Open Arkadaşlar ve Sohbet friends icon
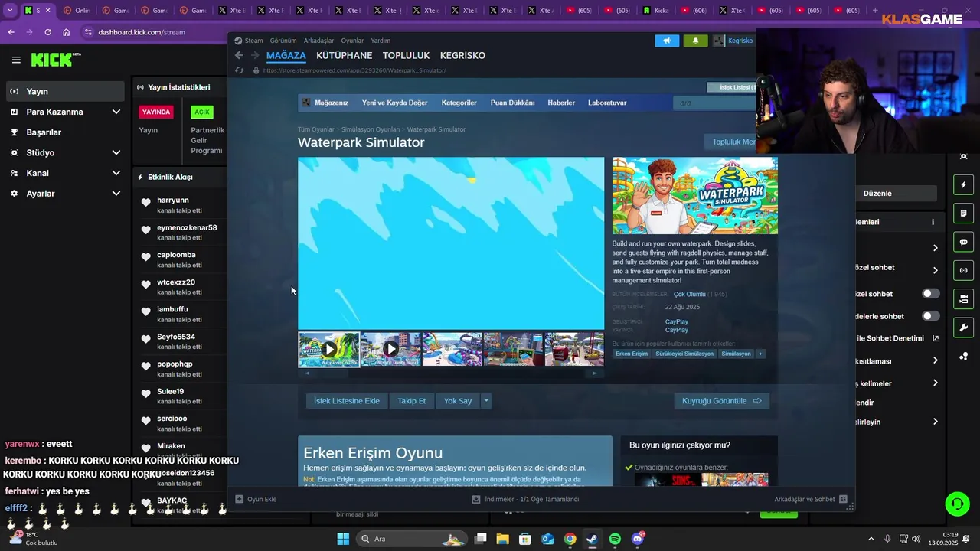980x551 pixels. (x=843, y=499)
